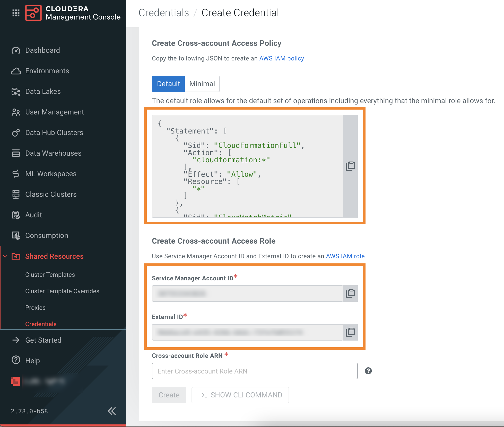504x427 pixels.
Task: Open Data Hub Clusters via its icon
Action: pyautogui.click(x=16, y=133)
